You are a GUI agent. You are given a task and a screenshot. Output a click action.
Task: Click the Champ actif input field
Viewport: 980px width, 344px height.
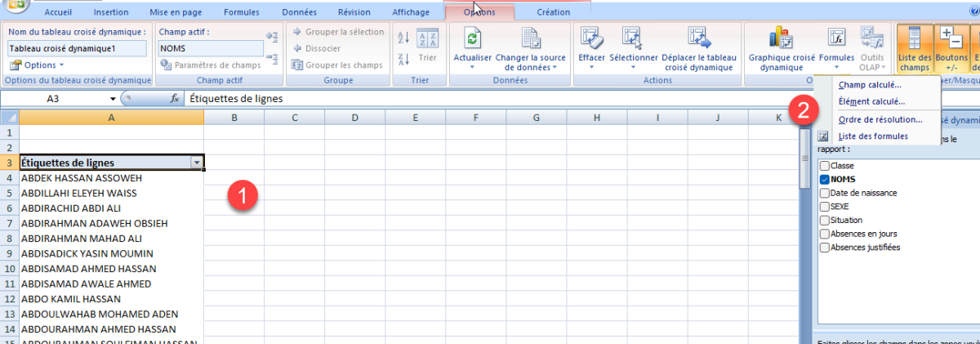click(211, 48)
